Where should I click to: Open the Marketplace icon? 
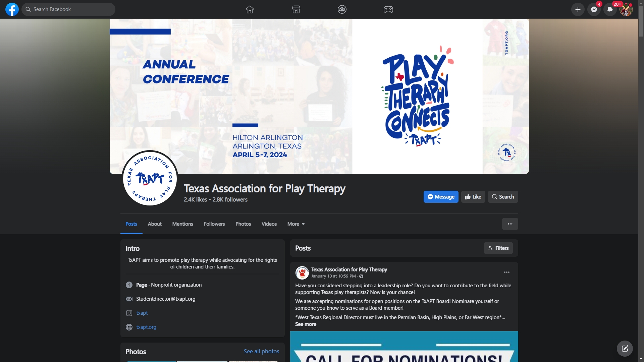click(x=296, y=9)
